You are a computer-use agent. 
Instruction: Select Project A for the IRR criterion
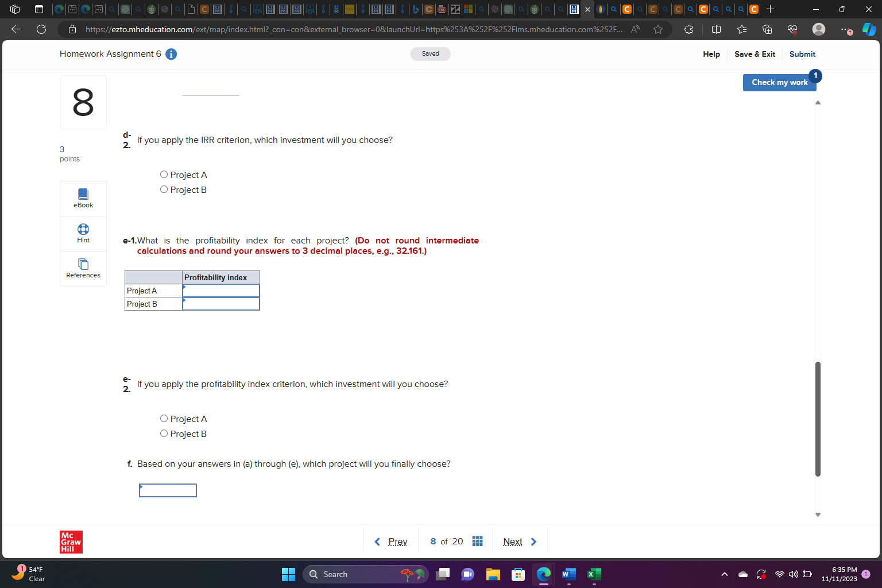(164, 174)
